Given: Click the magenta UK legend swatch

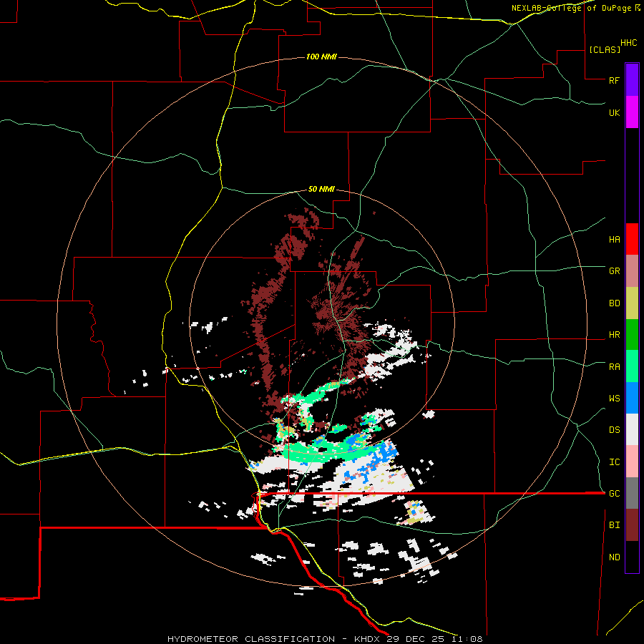Looking at the screenshot, I should (x=632, y=112).
